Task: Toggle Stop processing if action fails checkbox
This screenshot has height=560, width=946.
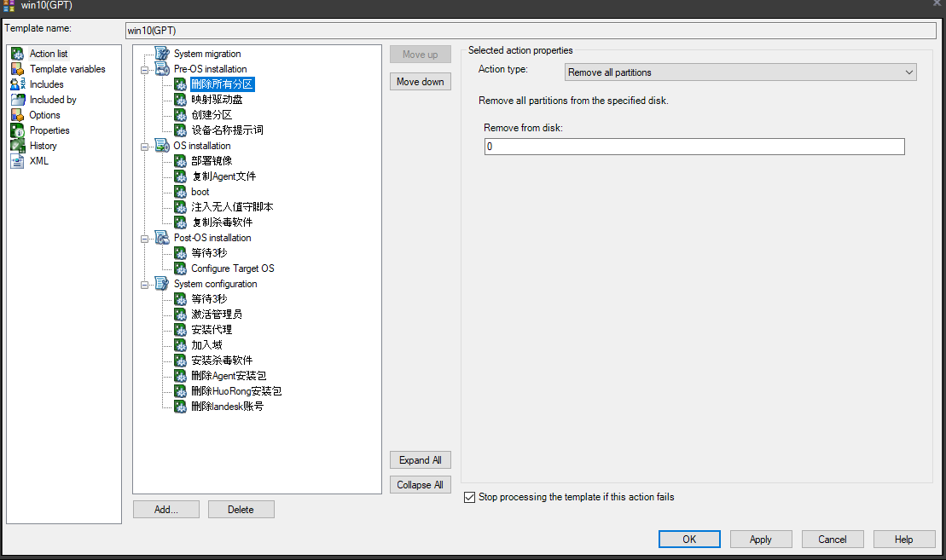Action: click(x=469, y=497)
